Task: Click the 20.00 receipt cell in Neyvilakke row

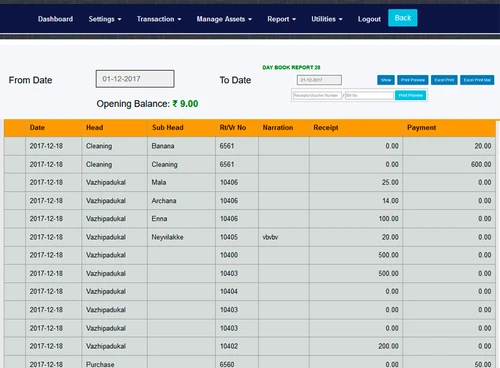Action: (356, 237)
